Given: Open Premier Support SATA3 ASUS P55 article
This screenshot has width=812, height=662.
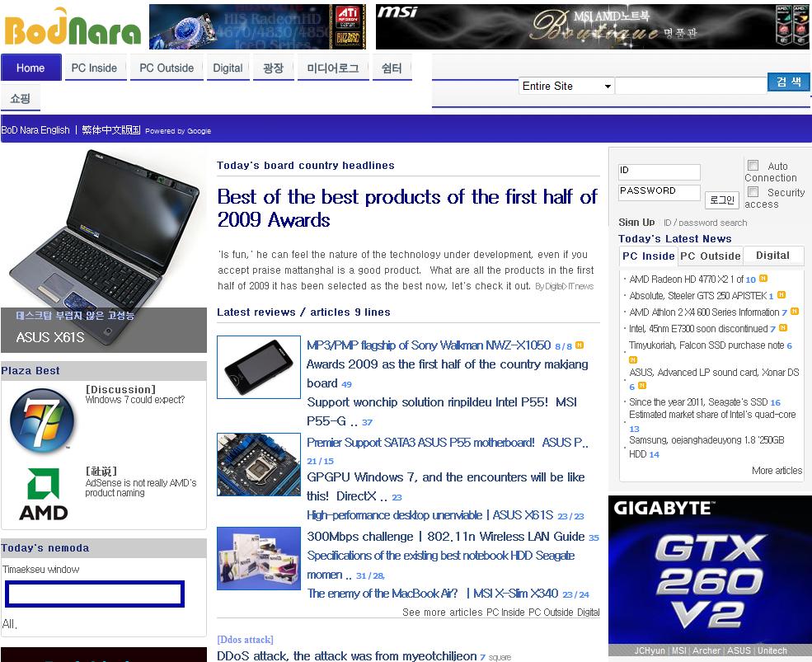Looking at the screenshot, I should 448,443.
